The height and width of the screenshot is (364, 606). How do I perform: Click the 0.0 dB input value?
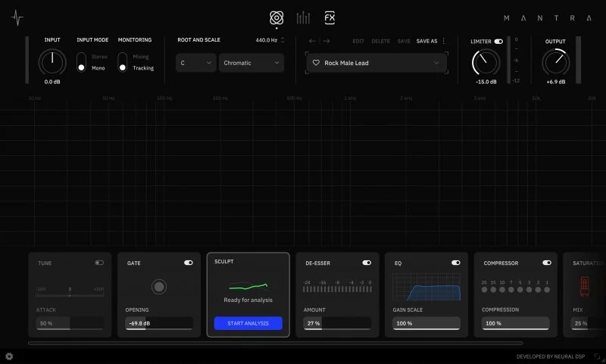click(x=52, y=82)
